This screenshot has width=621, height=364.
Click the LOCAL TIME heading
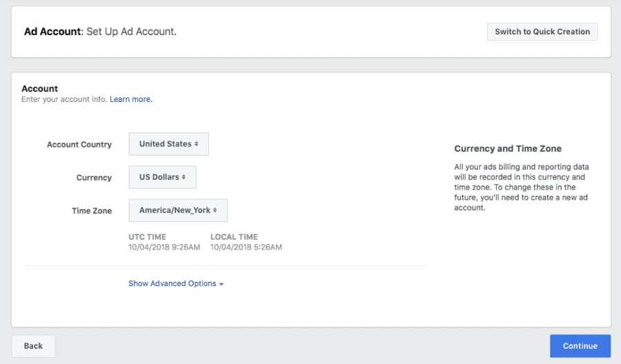pos(234,237)
